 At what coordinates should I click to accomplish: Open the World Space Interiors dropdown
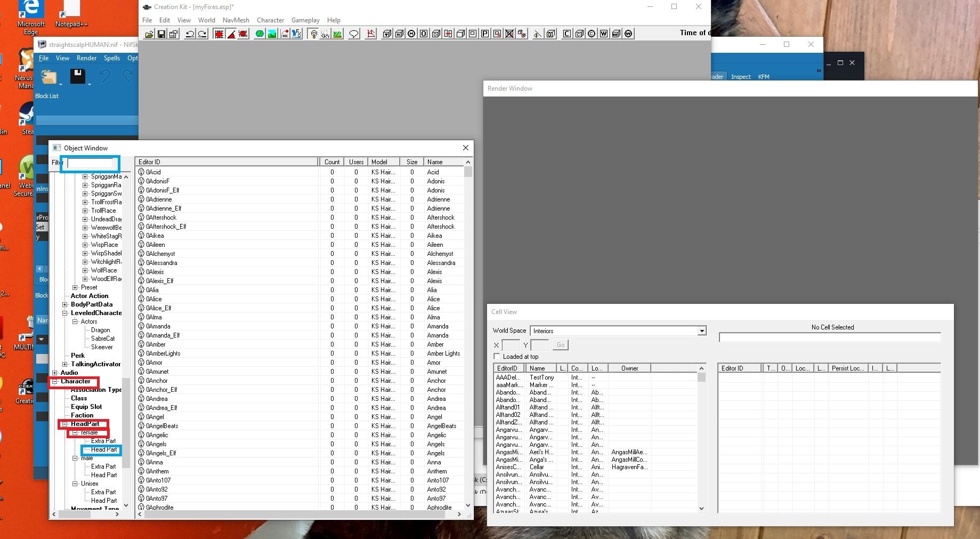pyautogui.click(x=702, y=331)
